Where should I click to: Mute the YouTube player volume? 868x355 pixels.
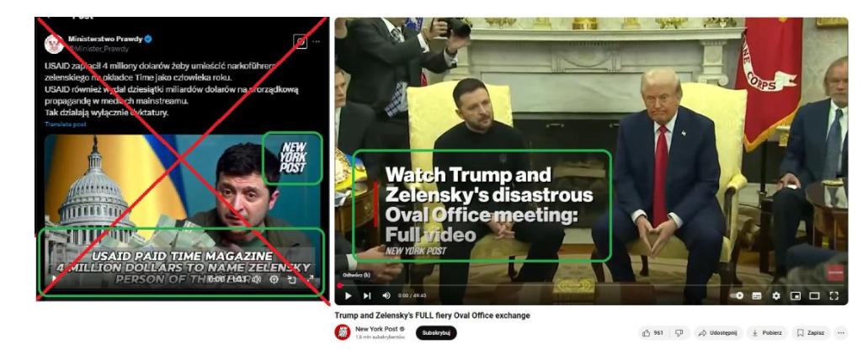point(386,296)
